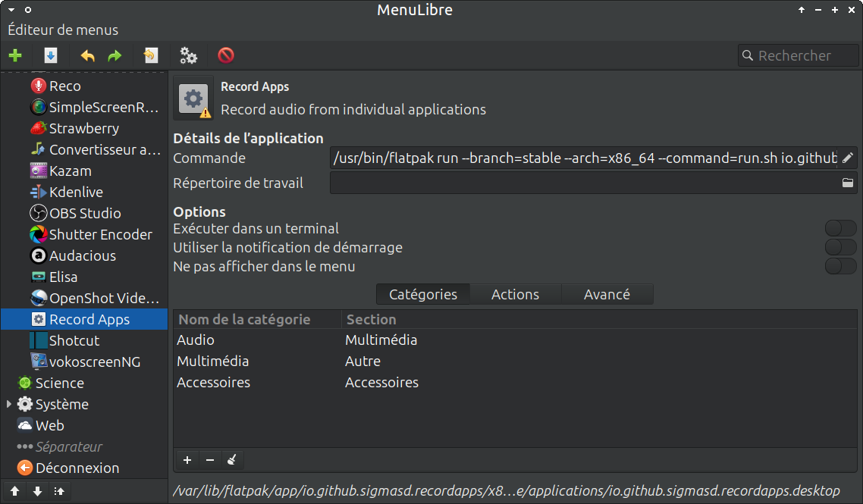
Task: Select OBS Studio in the list
Action: coord(84,213)
